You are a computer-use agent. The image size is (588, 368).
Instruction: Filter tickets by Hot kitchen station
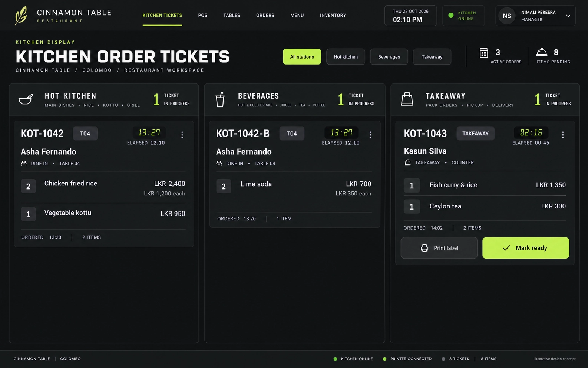346,57
